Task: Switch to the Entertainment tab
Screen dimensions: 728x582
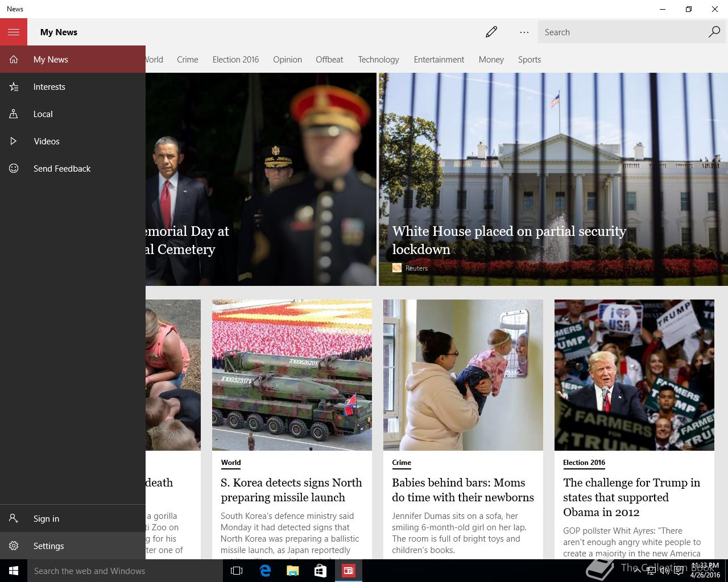Action: tap(439, 59)
